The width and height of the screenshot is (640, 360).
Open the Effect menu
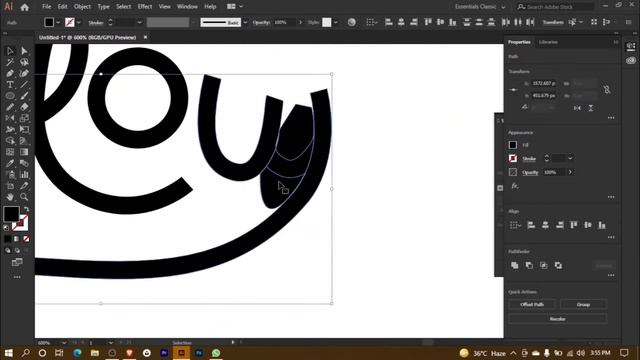pyautogui.click(x=145, y=7)
